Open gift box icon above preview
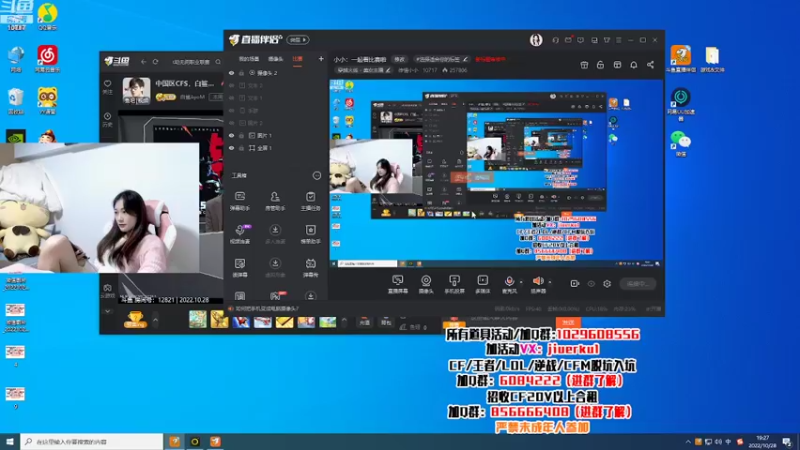 [584, 65]
